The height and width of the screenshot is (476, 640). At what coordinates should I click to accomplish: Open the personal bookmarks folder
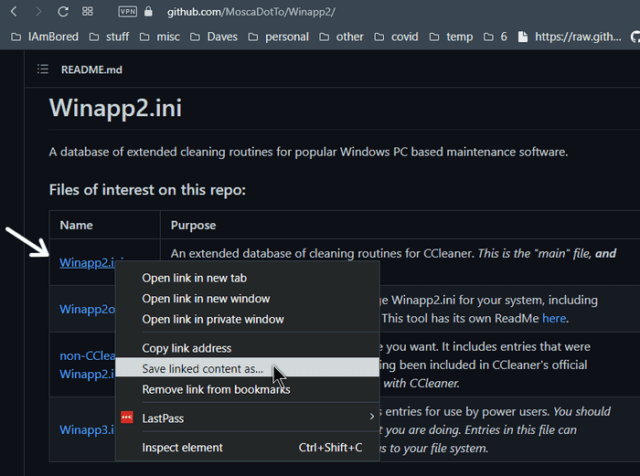pyautogui.click(x=279, y=37)
